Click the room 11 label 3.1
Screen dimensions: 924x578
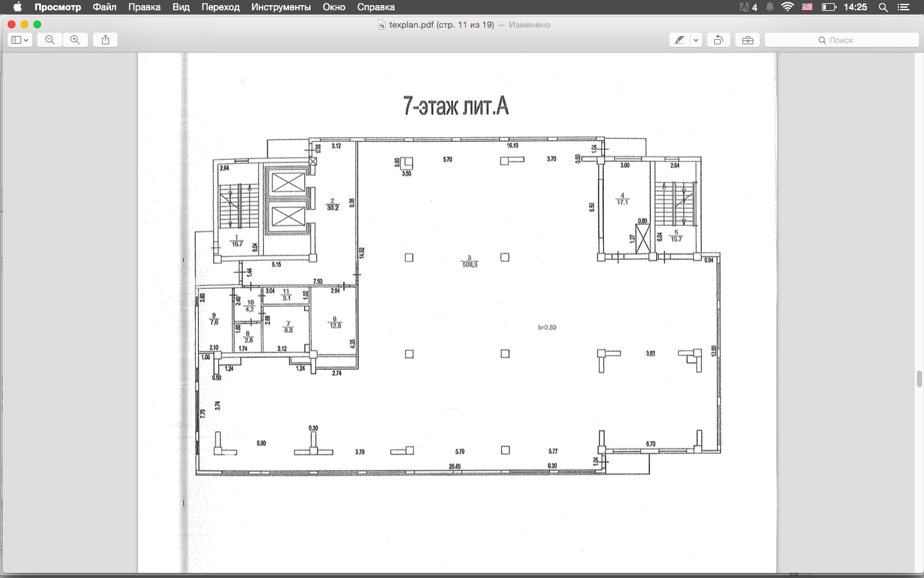pos(286,298)
